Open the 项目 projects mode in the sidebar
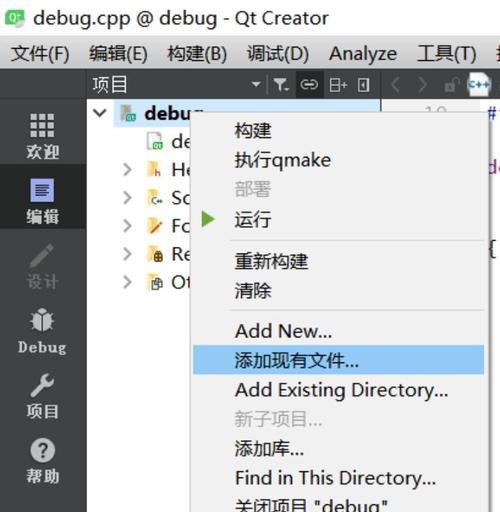Viewport: 500px width, 512px height. pos(42,396)
